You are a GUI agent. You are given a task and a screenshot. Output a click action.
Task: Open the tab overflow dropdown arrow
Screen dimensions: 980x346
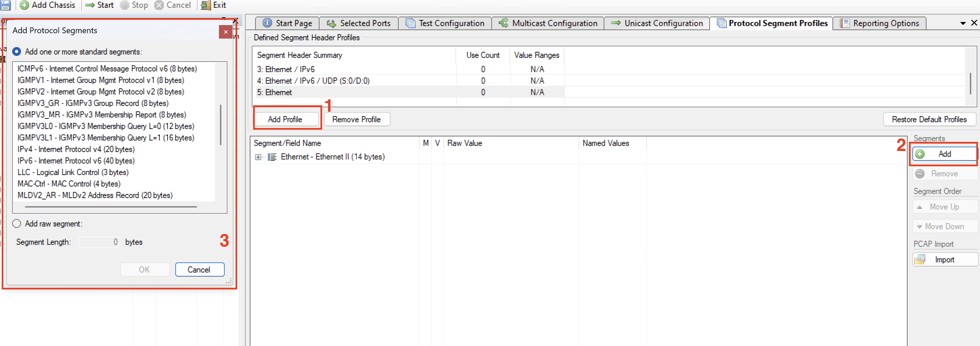(x=963, y=23)
